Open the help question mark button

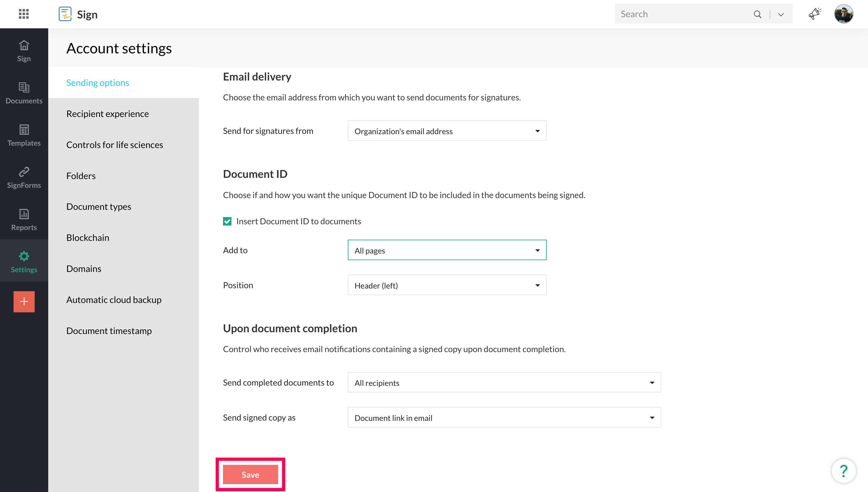click(x=843, y=471)
